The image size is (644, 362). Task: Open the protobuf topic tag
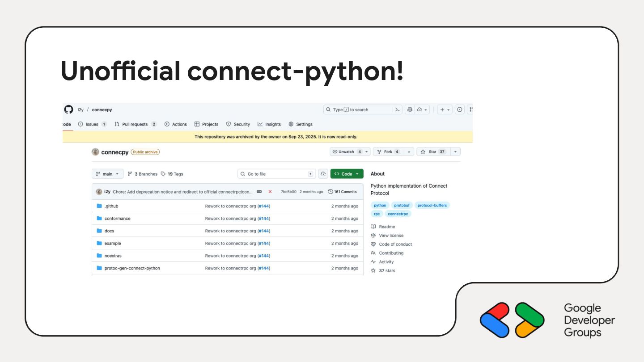402,205
